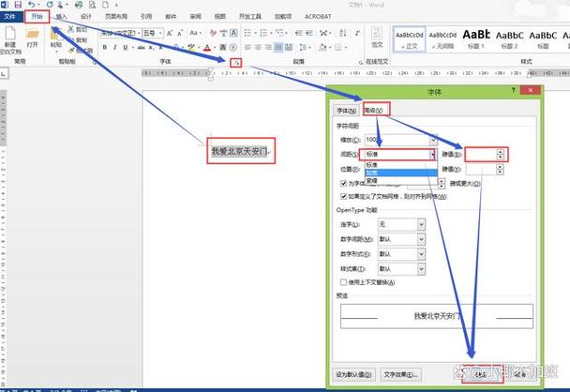This screenshot has width=570, height=392.
Task: Apply the 标题 1 heading style
Action: 476,39
